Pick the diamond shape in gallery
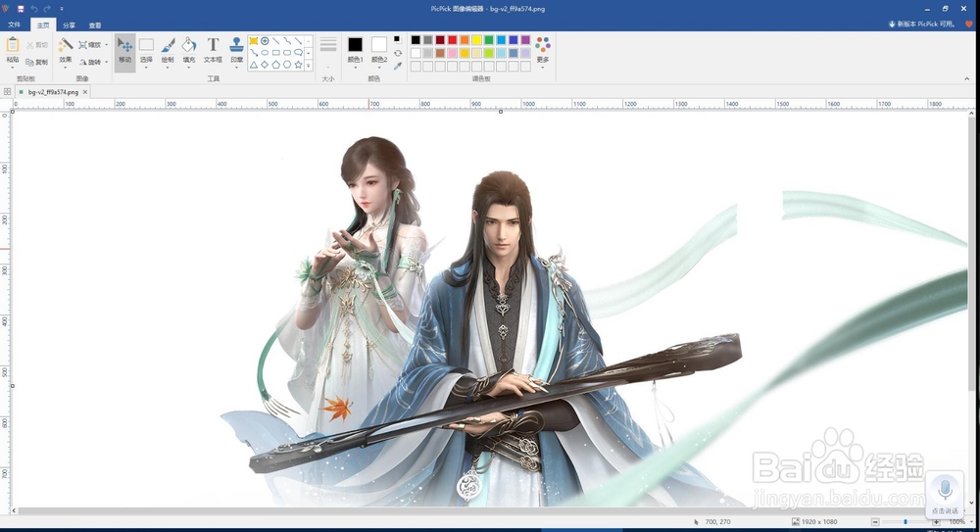This screenshot has width=980, height=532. 265,65
